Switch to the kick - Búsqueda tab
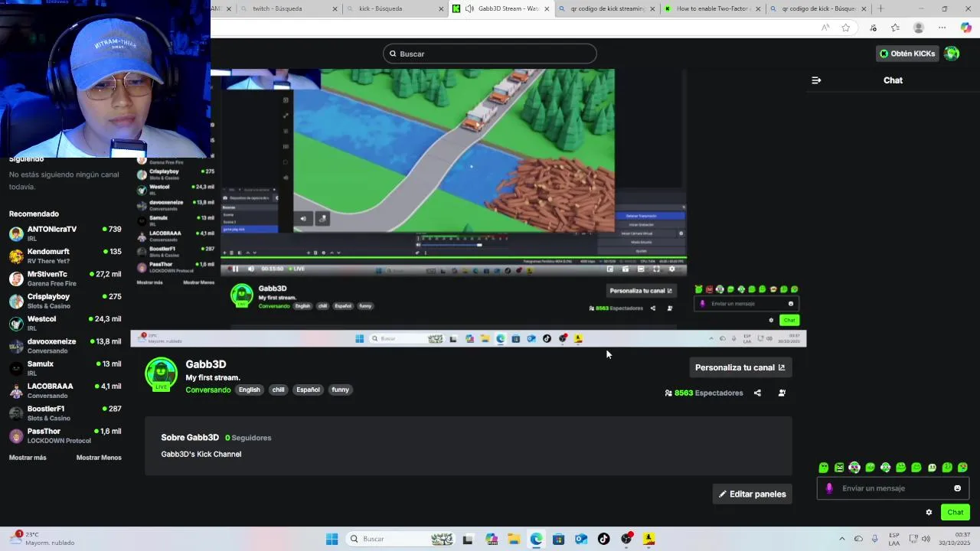 (x=394, y=8)
